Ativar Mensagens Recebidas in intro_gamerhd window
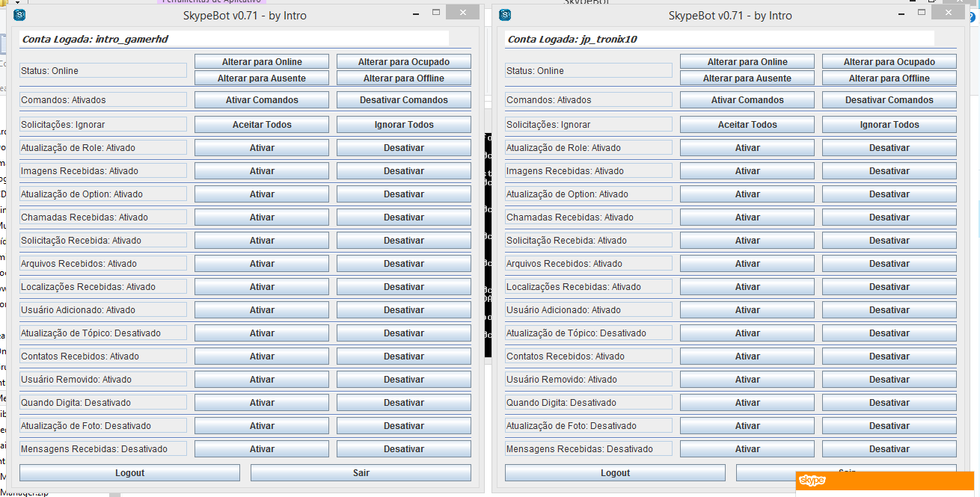 point(262,448)
